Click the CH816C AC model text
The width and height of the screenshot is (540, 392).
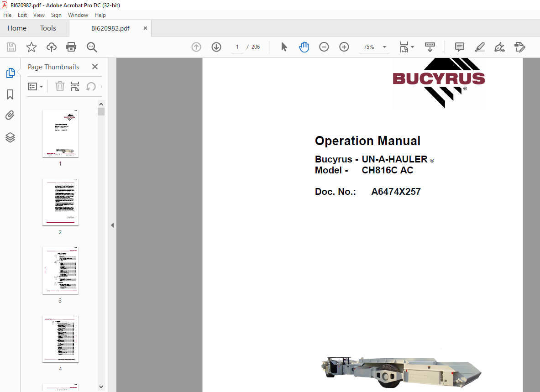388,170
